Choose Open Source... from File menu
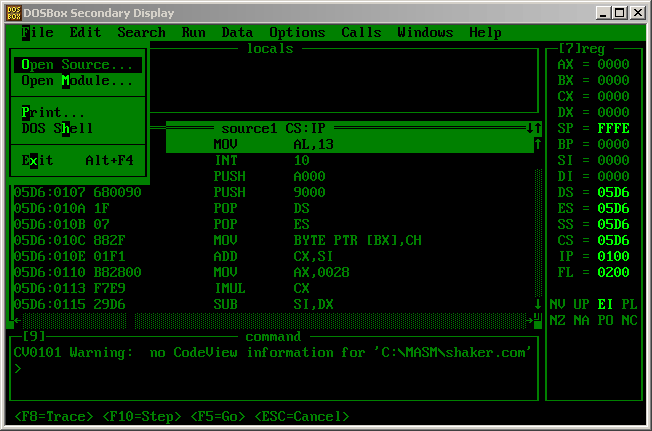The width and height of the screenshot is (652, 431). click(x=77, y=64)
